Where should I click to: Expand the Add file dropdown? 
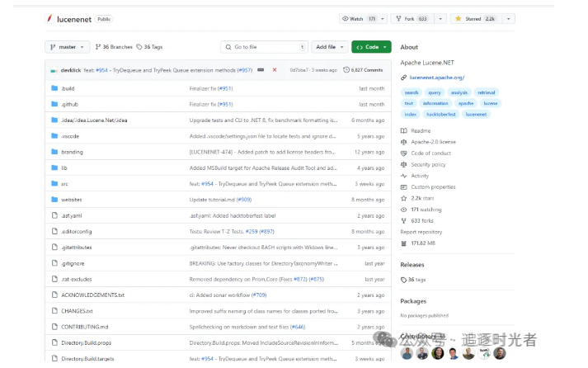[330, 47]
